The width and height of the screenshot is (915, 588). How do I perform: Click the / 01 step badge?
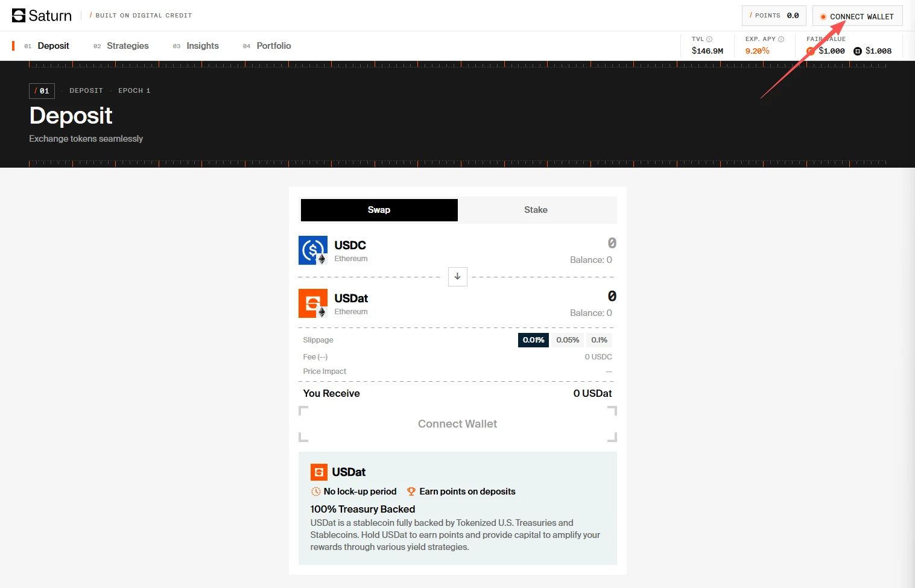[42, 91]
